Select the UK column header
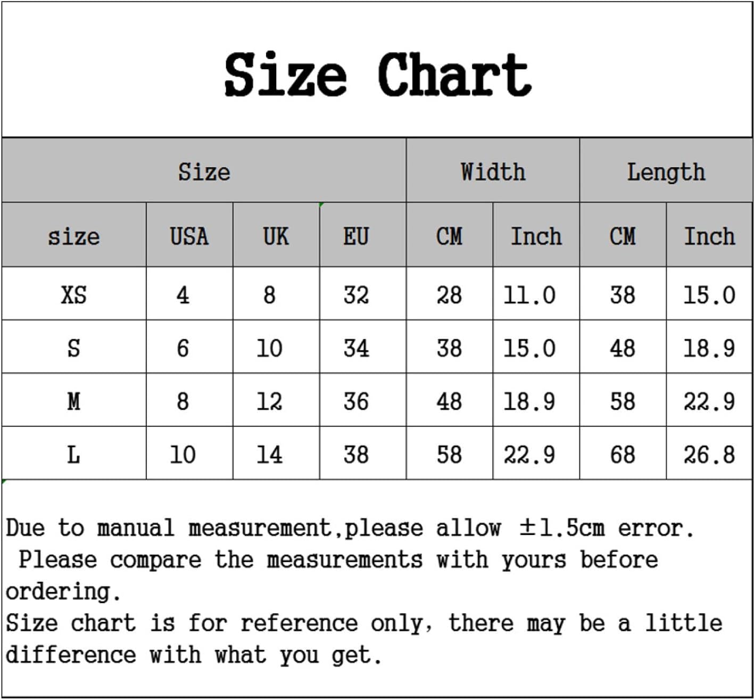The height and width of the screenshot is (700, 755). [276, 236]
